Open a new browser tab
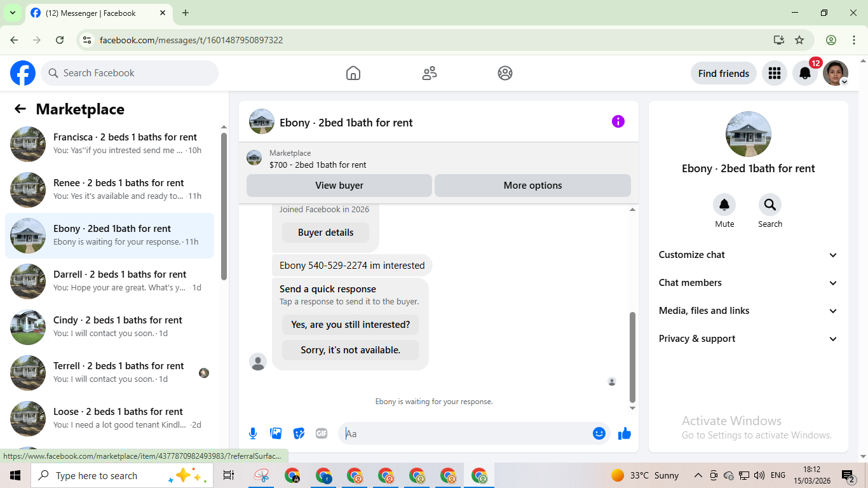Viewport: 868px width, 488px height. (x=186, y=13)
